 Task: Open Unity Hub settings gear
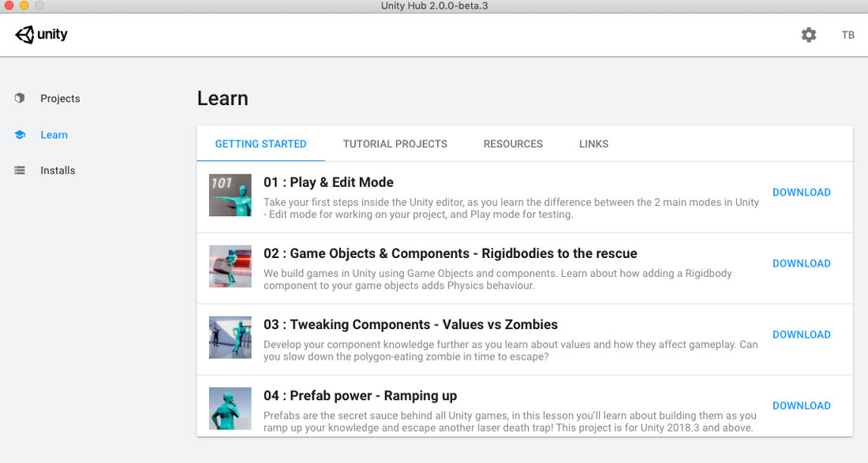pyautogui.click(x=808, y=35)
